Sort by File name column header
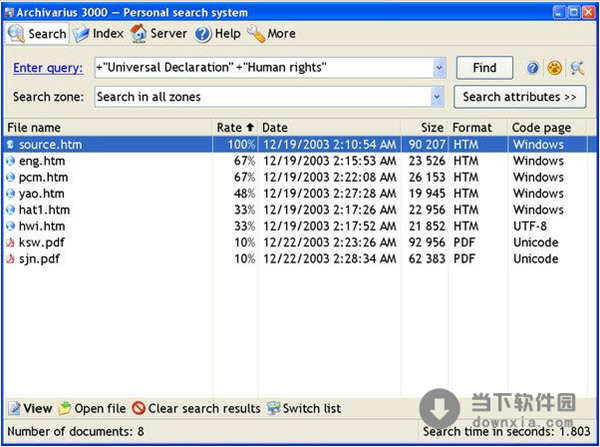The height and width of the screenshot is (447, 600). (x=108, y=127)
